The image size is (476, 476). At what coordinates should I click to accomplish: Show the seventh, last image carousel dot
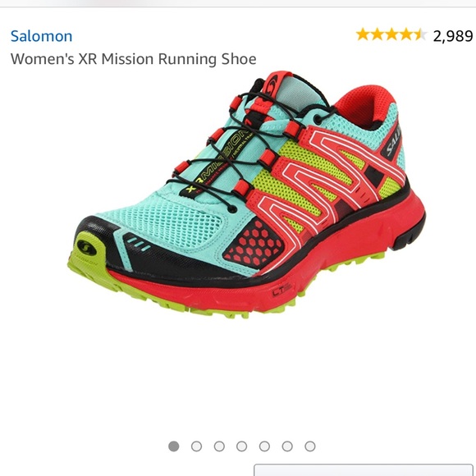coord(310,446)
